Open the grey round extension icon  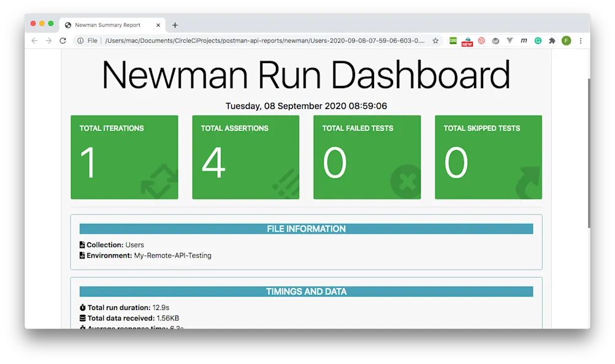pos(495,40)
